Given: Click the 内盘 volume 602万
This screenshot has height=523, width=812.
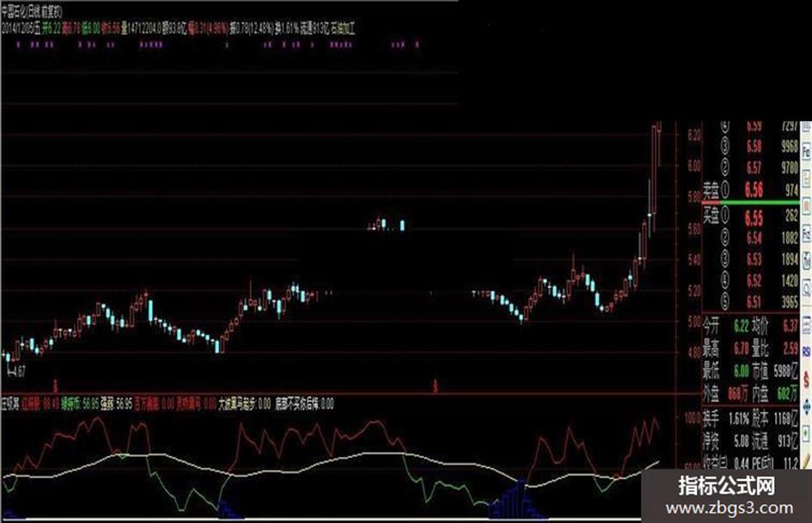Looking at the screenshot, I should (788, 394).
